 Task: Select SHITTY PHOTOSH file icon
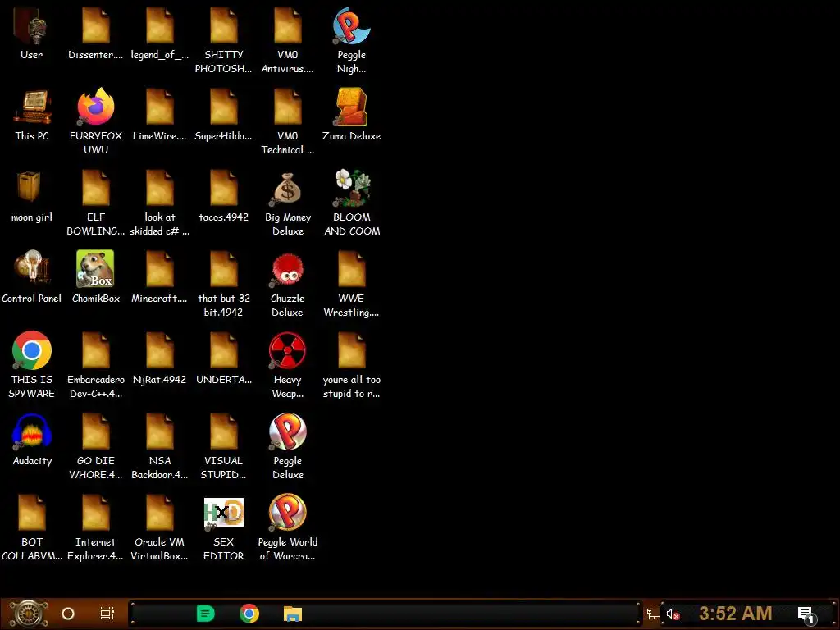click(x=223, y=25)
